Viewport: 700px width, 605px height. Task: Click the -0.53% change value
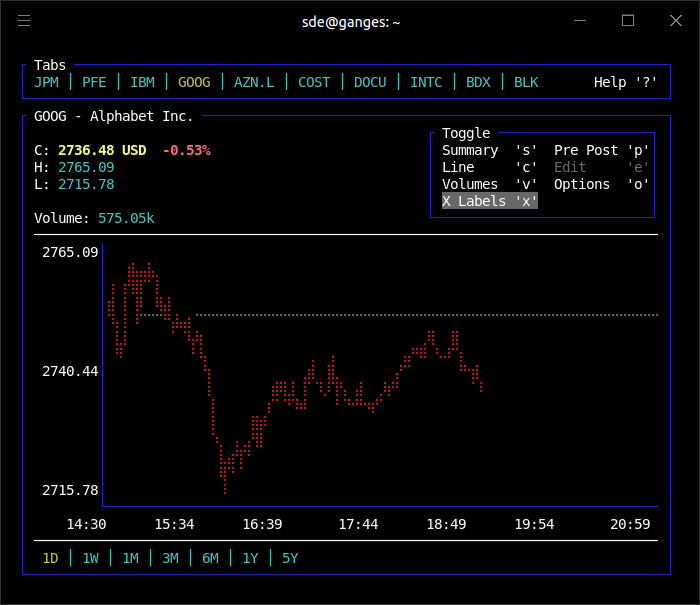pyautogui.click(x=187, y=150)
